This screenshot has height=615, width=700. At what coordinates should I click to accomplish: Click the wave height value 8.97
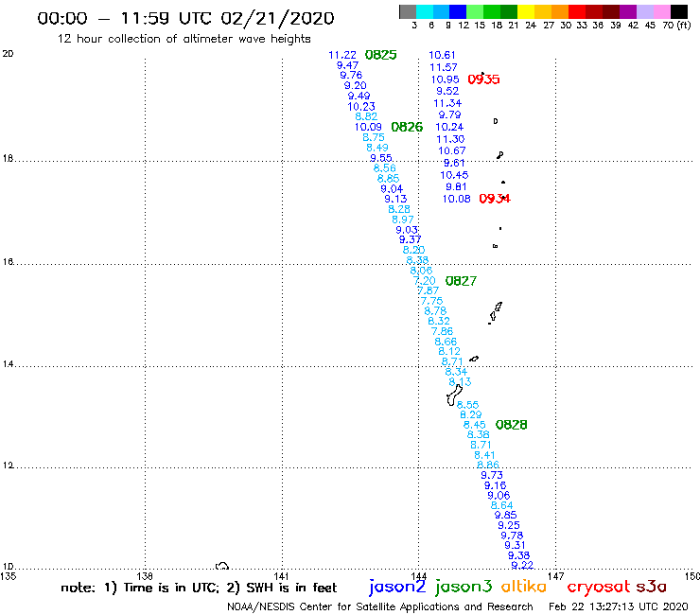[x=403, y=220]
